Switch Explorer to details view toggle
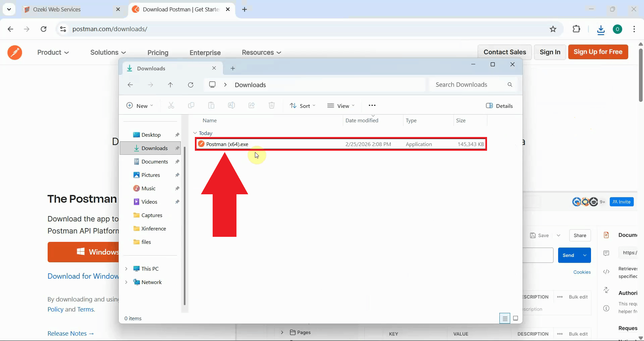 [x=505, y=318]
